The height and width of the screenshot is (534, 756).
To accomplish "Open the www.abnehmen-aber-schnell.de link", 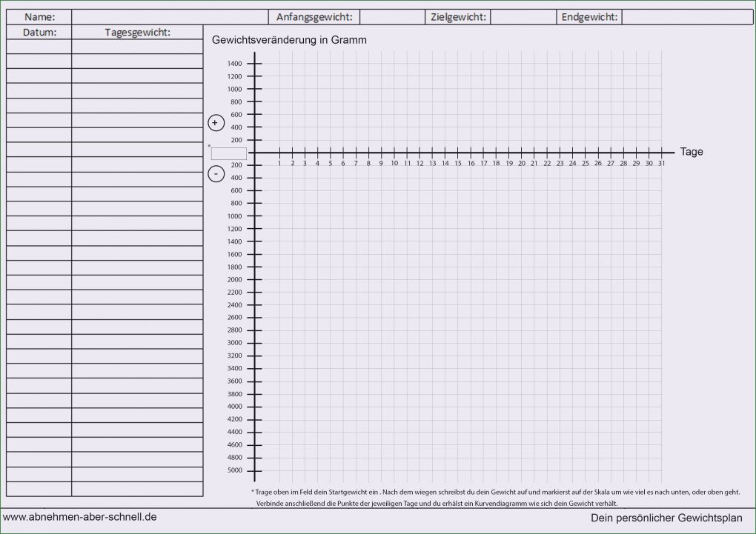I will (x=79, y=518).
